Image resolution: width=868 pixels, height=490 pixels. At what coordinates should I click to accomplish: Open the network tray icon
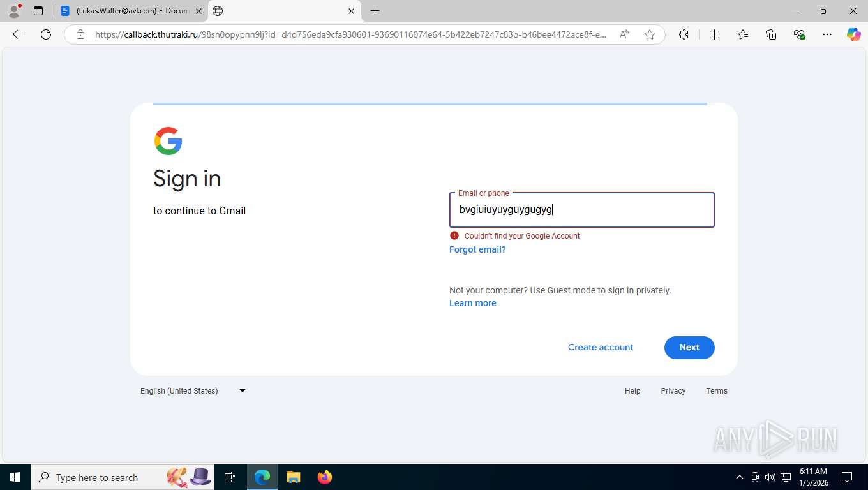[x=786, y=477]
